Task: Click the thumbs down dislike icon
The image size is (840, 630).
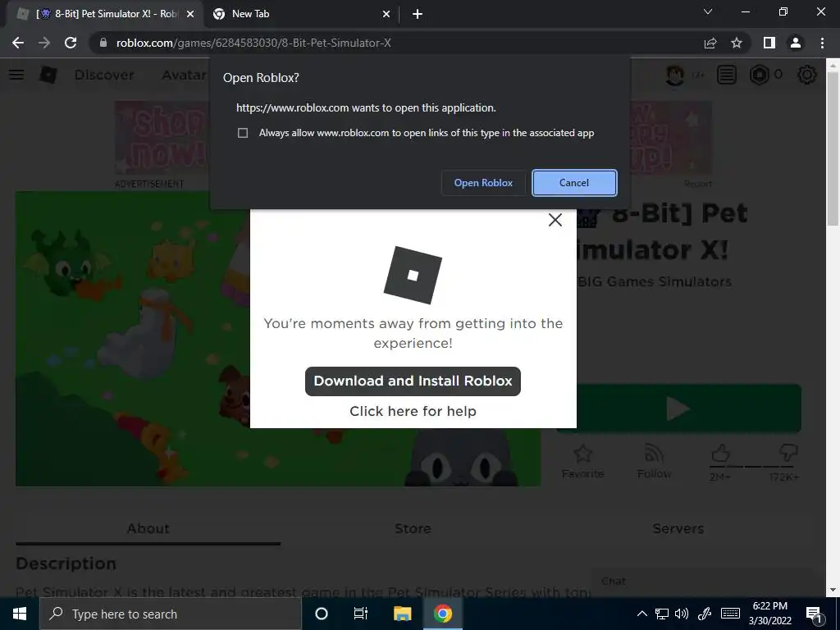Action: pyautogui.click(x=788, y=453)
